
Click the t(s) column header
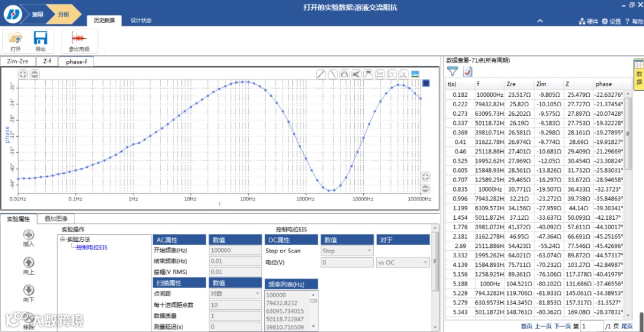460,84
